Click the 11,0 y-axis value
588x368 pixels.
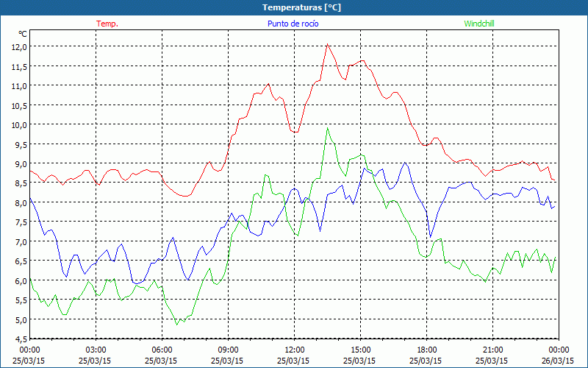[20, 85]
